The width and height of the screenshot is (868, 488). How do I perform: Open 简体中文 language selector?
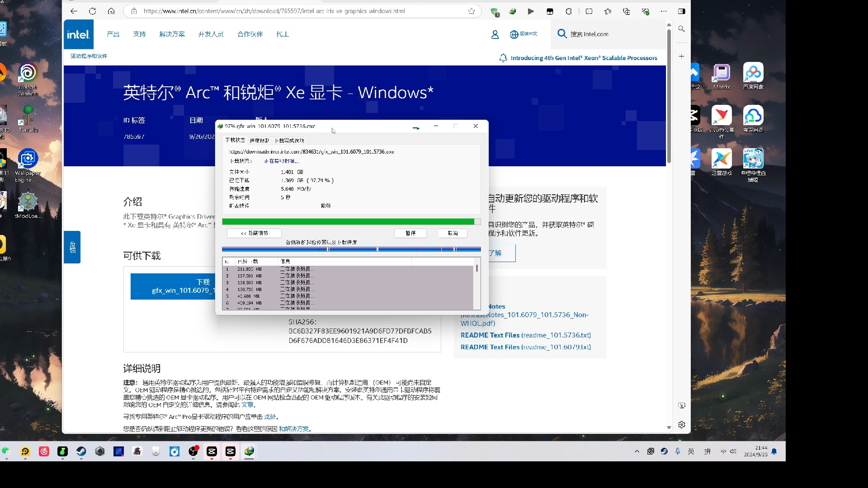(x=524, y=34)
